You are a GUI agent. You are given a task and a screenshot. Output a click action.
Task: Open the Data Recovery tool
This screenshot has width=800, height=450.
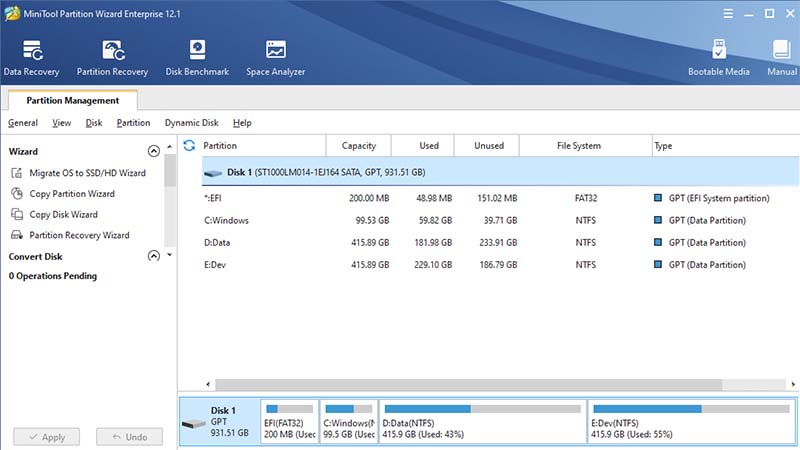(32, 58)
